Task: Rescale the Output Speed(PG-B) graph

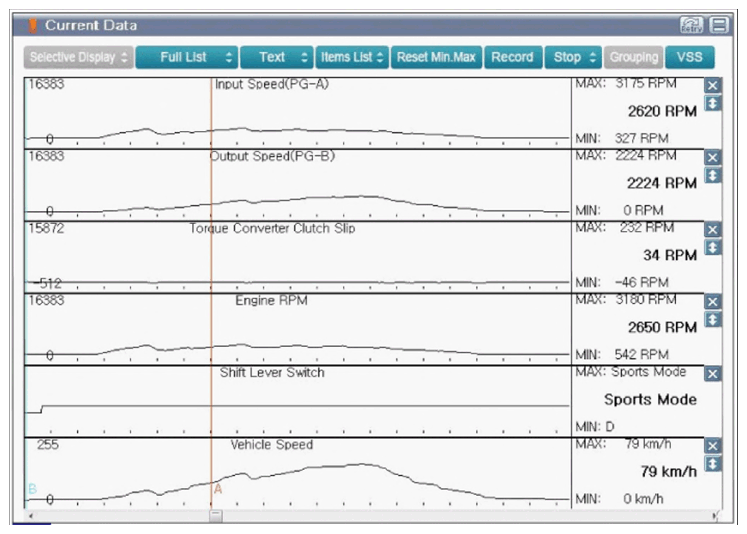Action: point(712,175)
